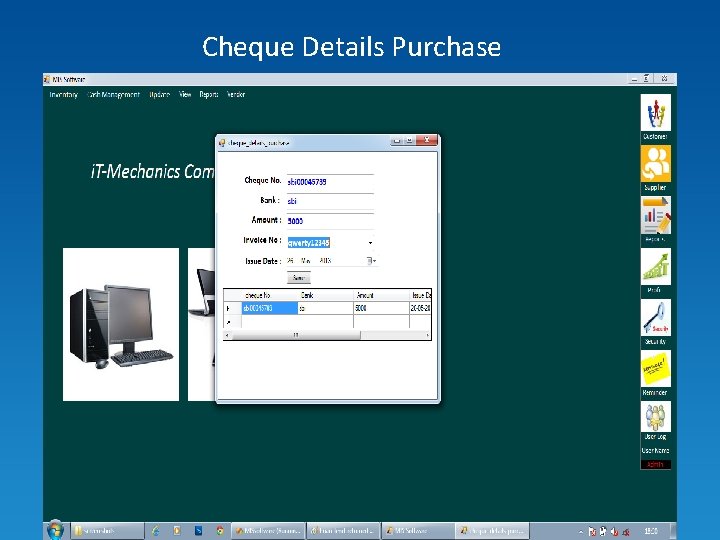Image resolution: width=720 pixels, height=540 pixels.
Task: Click the new row marker in grid
Action: [x=232, y=321]
